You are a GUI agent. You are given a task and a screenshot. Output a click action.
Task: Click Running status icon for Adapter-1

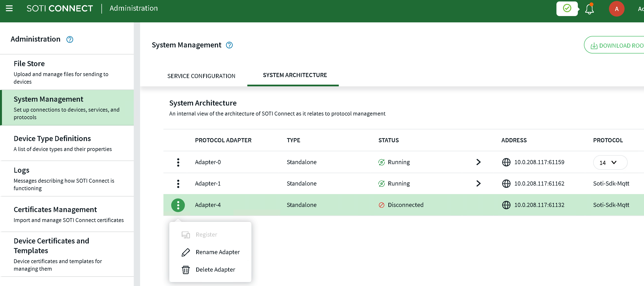(x=382, y=184)
